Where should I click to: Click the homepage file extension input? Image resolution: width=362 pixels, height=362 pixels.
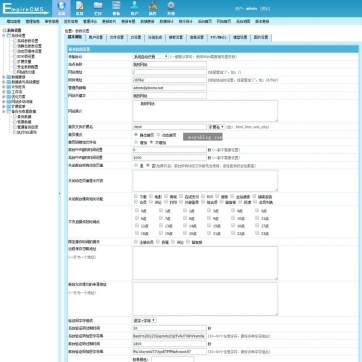[x=169, y=127]
